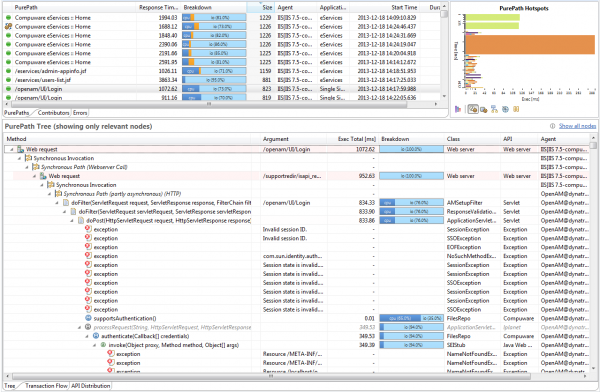Click the large orange bar in PurePath Hotspots
The height and width of the screenshot is (392, 600).
pos(530,45)
